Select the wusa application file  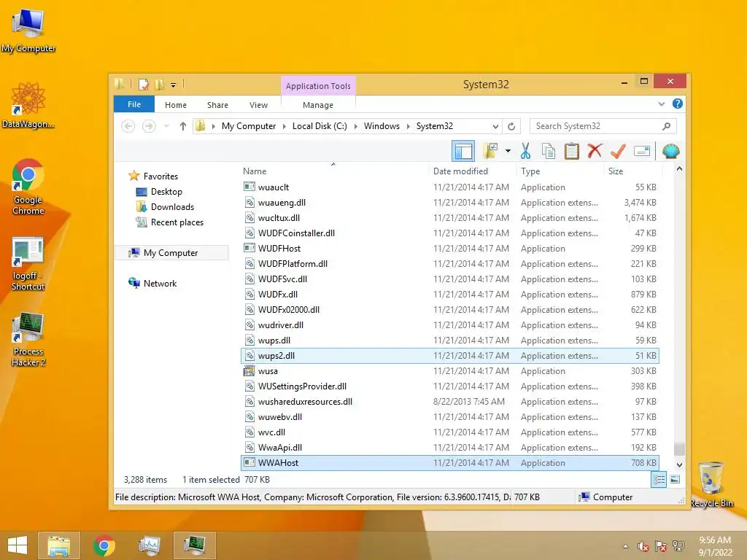[x=450, y=371]
